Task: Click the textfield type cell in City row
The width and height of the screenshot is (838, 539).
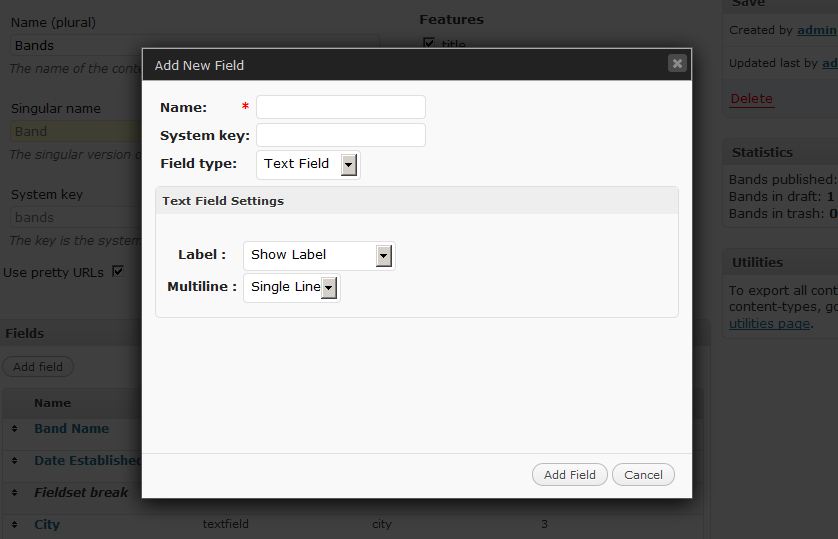Action: pos(226,524)
